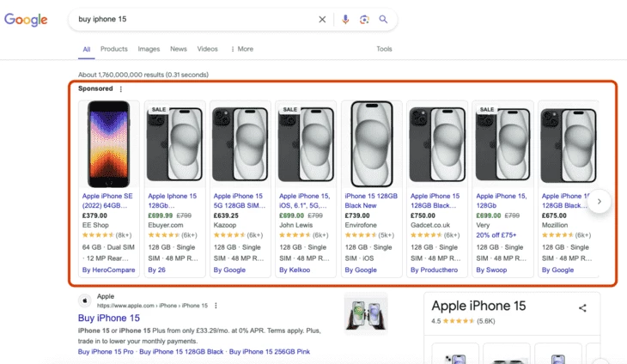Switch to the Products tab

coord(114,49)
